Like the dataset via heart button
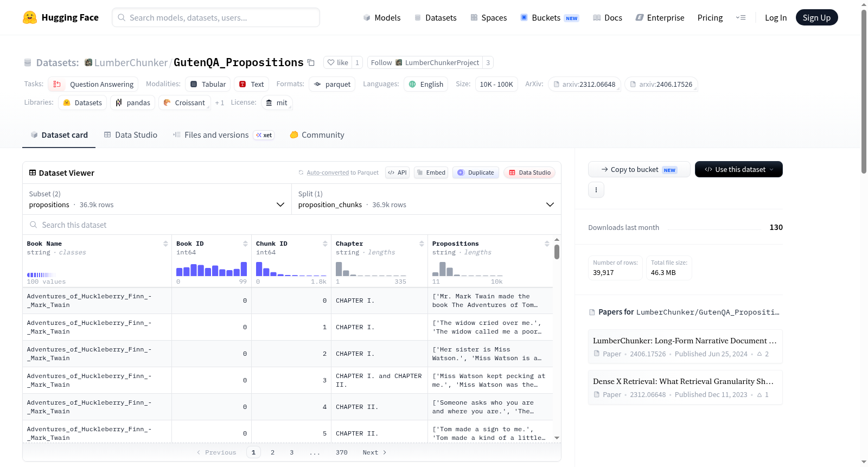 pos(337,62)
